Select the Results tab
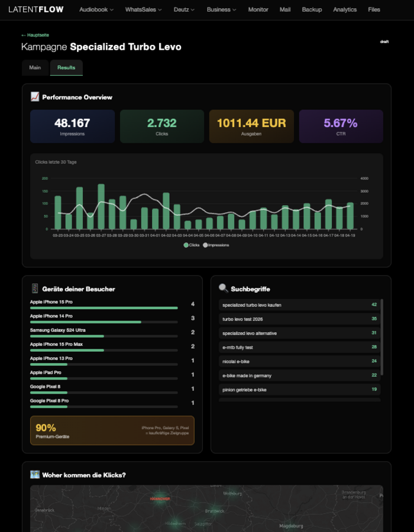 (66, 68)
